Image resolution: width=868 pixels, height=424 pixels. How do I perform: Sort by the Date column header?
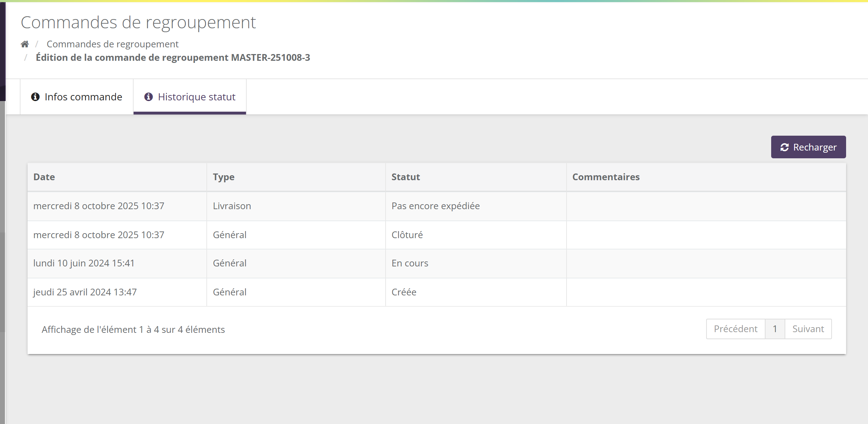click(117, 177)
